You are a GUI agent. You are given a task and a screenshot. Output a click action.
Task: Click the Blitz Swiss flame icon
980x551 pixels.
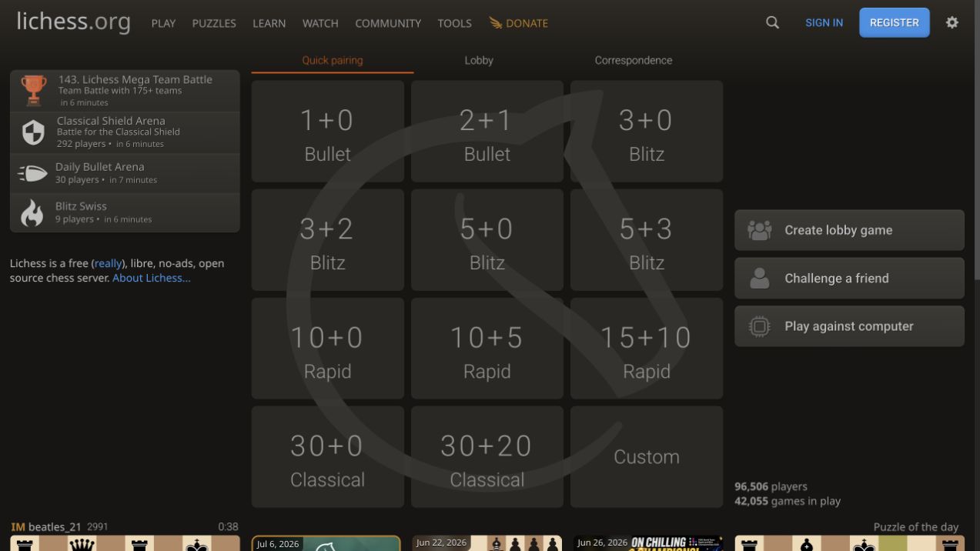click(x=32, y=212)
